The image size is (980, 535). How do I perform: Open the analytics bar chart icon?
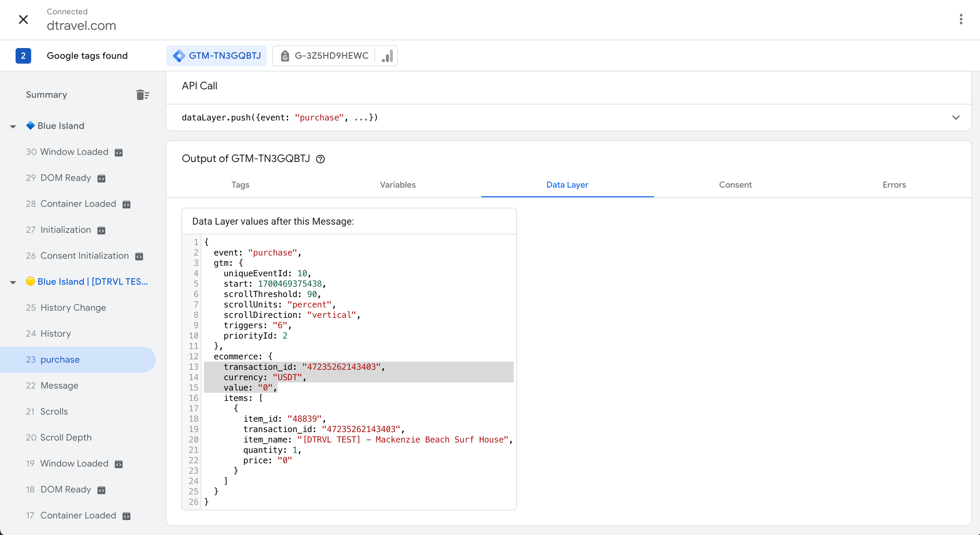coord(387,56)
